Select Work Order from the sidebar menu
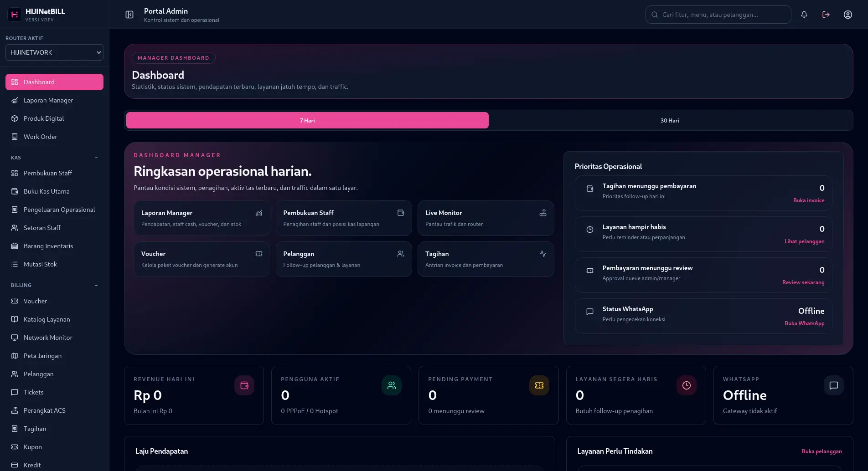This screenshot has width=868, height=471. pos(40,136)
